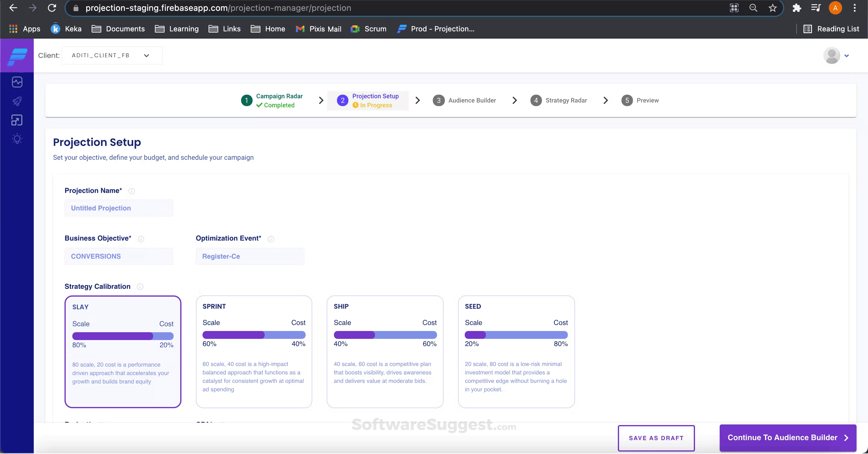Viewport: 868px width, 454px height.
Task: Open the media control playlist icon
Action: coord(816,8)
